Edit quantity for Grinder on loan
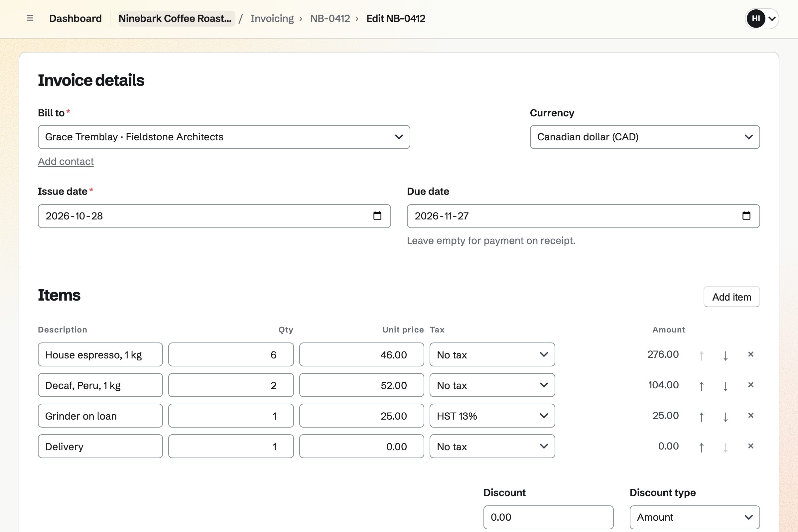 click(231, 416)
